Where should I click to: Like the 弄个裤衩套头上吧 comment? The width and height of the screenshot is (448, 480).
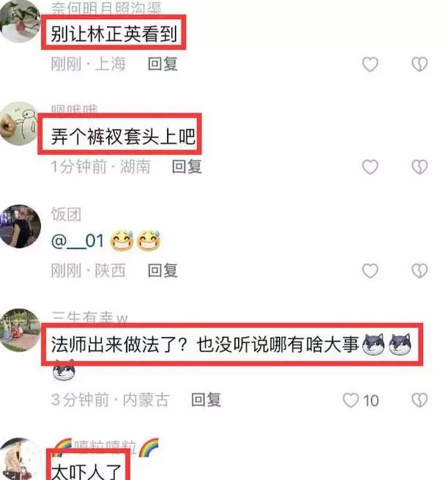[x=370, y=167]
